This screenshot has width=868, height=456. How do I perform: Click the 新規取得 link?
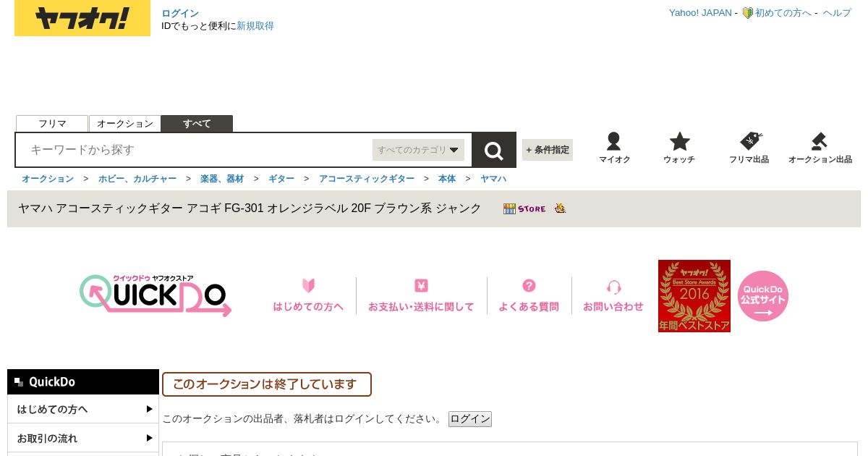(255, 26)
